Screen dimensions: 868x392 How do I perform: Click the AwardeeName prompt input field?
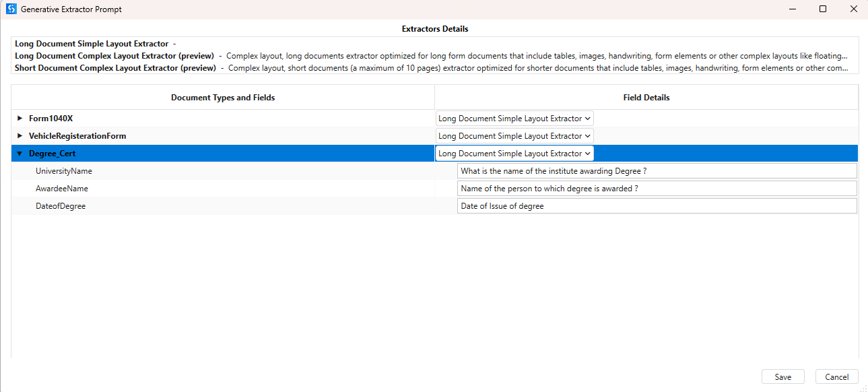[657, 189]
